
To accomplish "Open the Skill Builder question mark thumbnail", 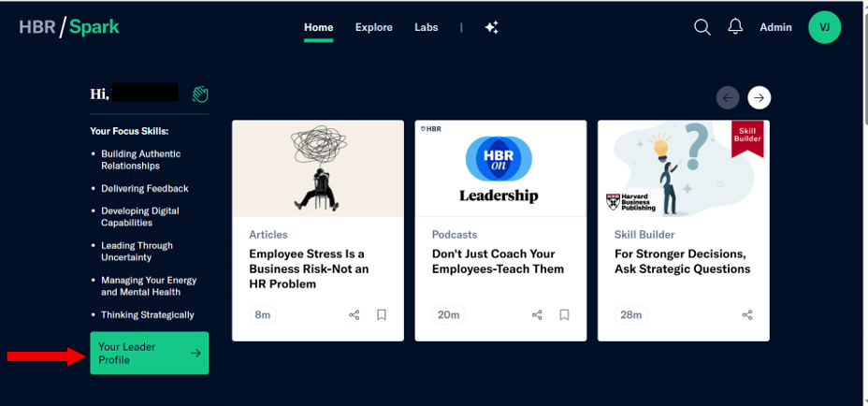I will (x=683, y=168).
